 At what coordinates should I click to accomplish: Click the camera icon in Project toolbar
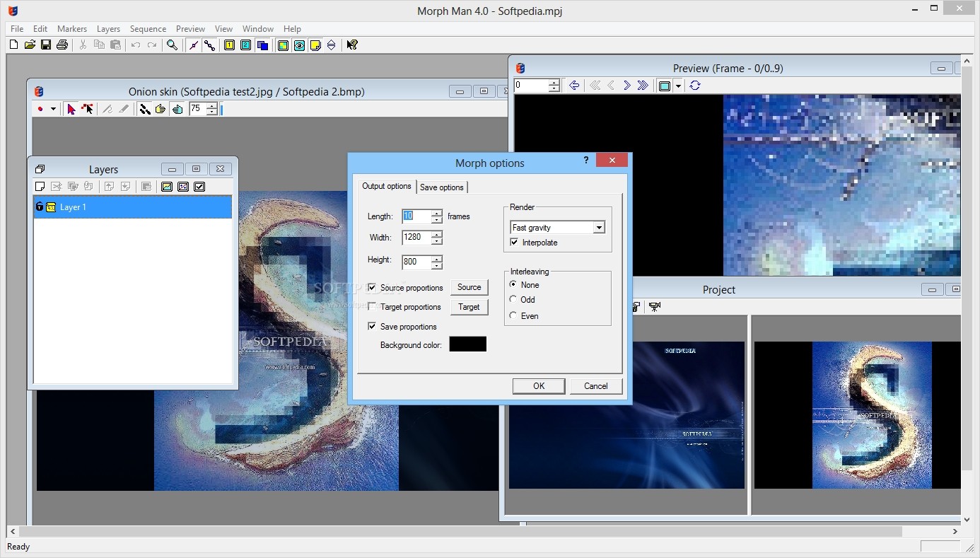tap(655, 307)
